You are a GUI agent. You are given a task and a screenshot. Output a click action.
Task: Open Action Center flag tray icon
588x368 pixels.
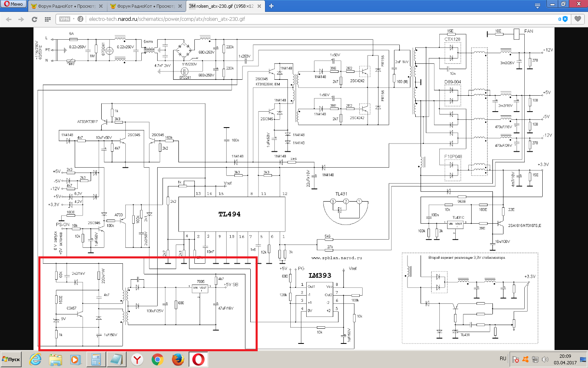click(516, 359)
